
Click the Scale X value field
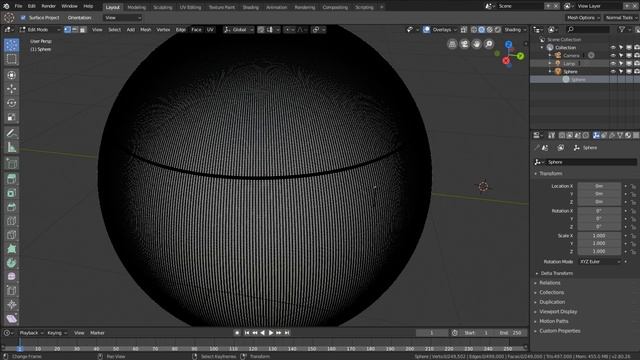(x=599, y=236)
